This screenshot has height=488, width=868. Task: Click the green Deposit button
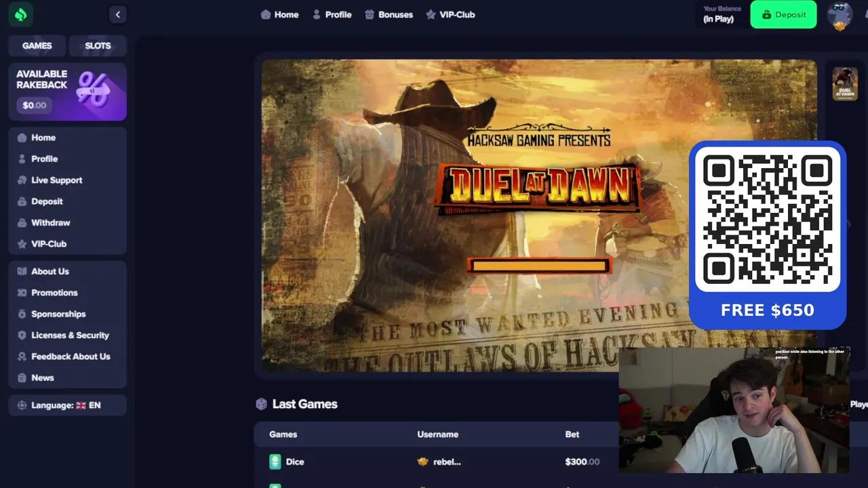point(783,14)
